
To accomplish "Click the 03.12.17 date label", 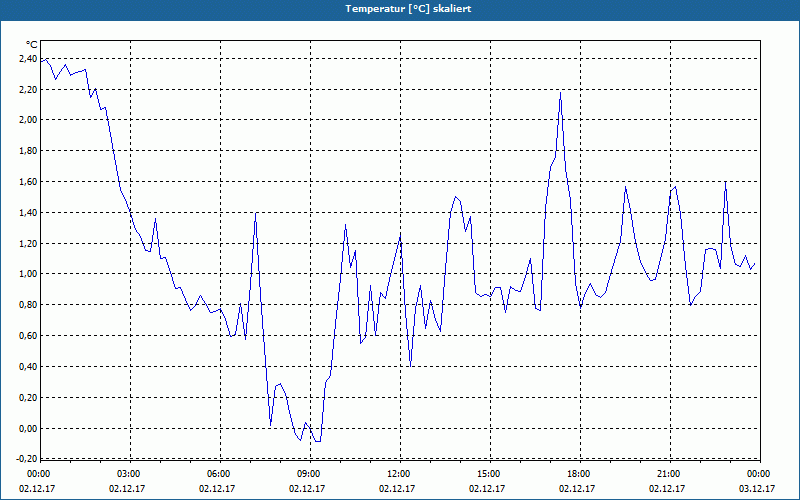I will tap(757, 489).
